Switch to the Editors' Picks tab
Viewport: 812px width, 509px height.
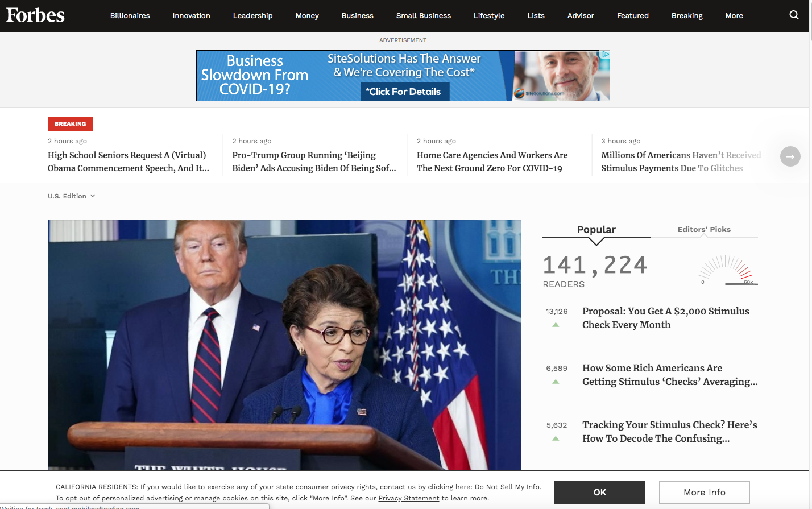coord(705,229)
